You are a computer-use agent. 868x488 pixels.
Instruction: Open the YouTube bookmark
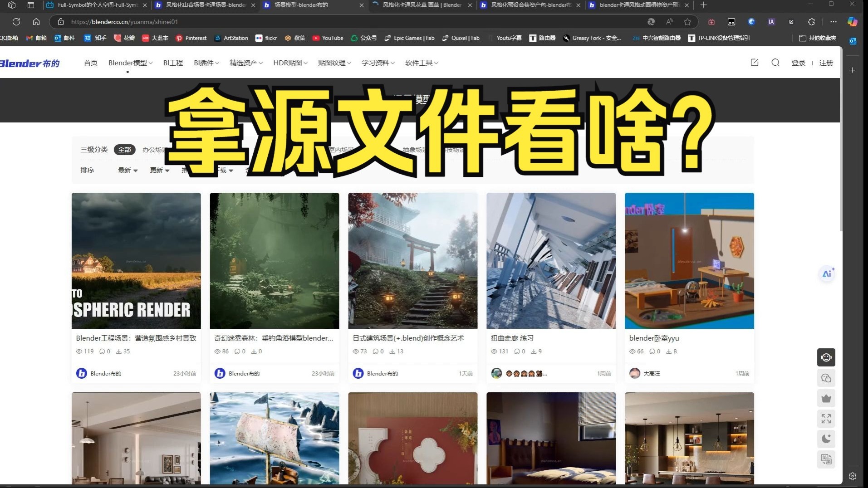(328, 38)
